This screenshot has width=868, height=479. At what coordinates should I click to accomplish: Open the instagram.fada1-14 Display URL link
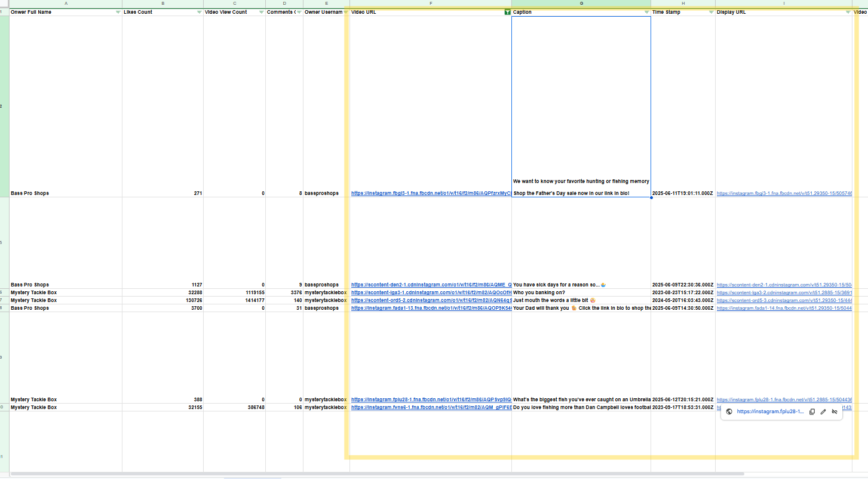(x=784, y=308)
